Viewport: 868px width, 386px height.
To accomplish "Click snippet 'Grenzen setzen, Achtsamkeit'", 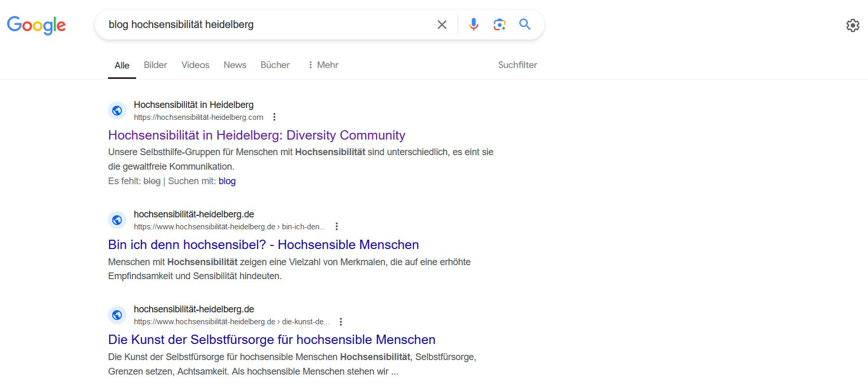I will 169,371.
